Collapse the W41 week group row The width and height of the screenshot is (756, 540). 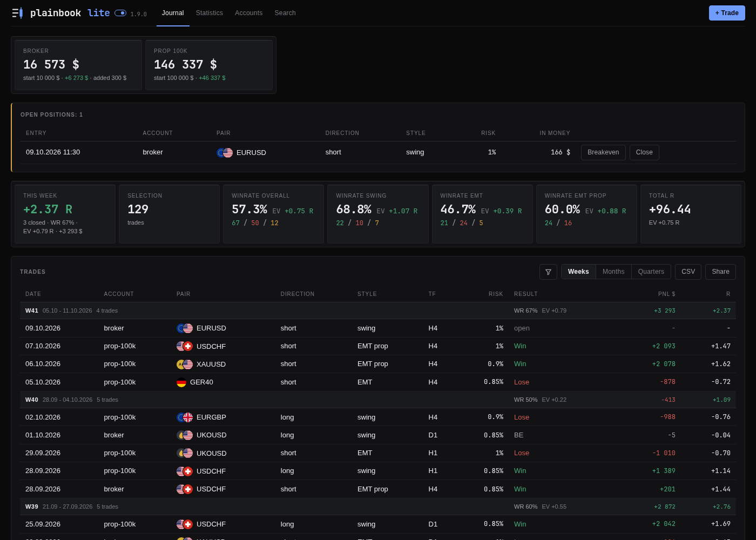pyautogui.click(x=378, y=310)
